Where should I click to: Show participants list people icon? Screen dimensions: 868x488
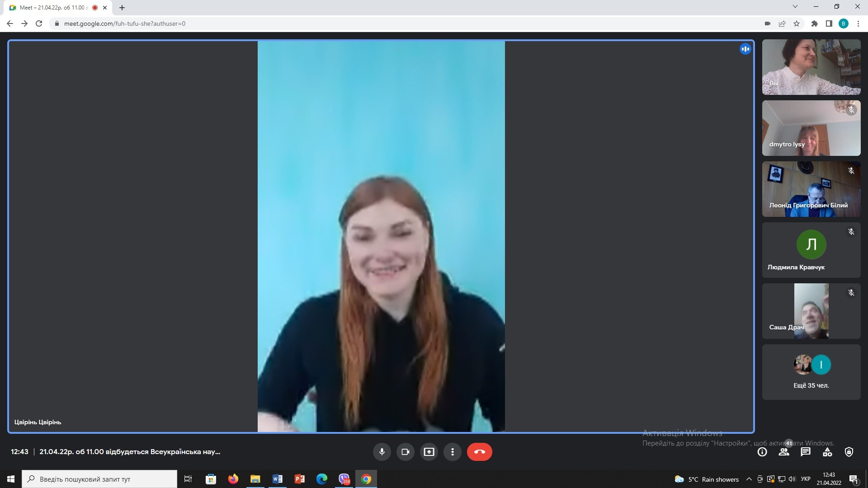(x=784, y=452)
